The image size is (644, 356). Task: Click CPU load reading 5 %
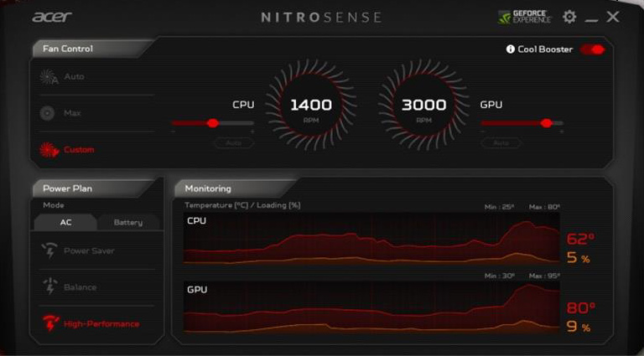coord(579,258)
